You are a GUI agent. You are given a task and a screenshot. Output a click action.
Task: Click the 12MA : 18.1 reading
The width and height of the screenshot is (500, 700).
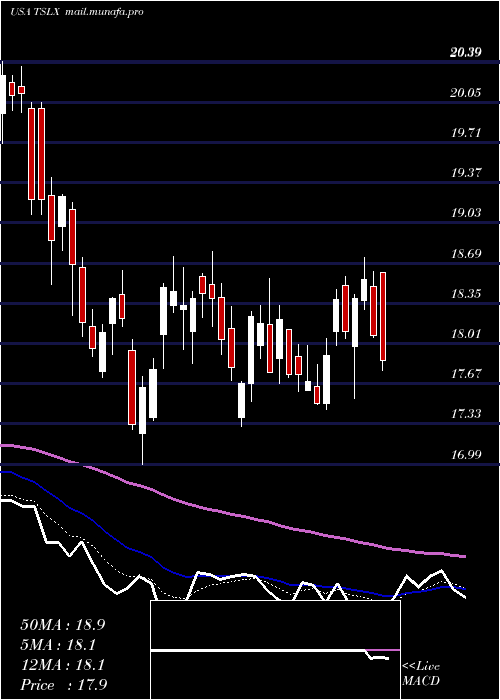(62, 665)
